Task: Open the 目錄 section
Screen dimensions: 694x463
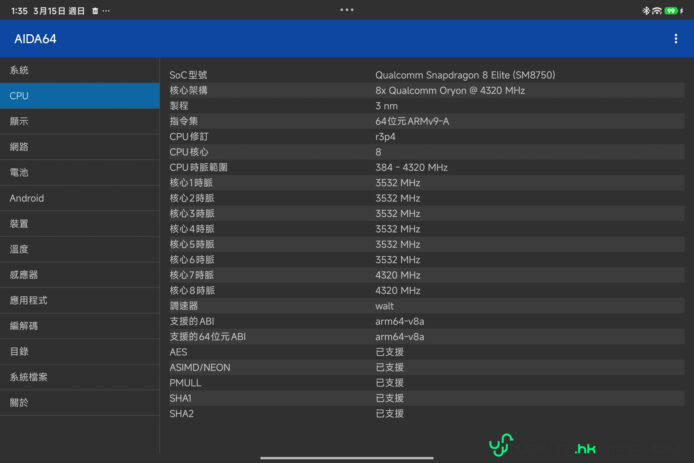Action: click(x=19, y=352)
